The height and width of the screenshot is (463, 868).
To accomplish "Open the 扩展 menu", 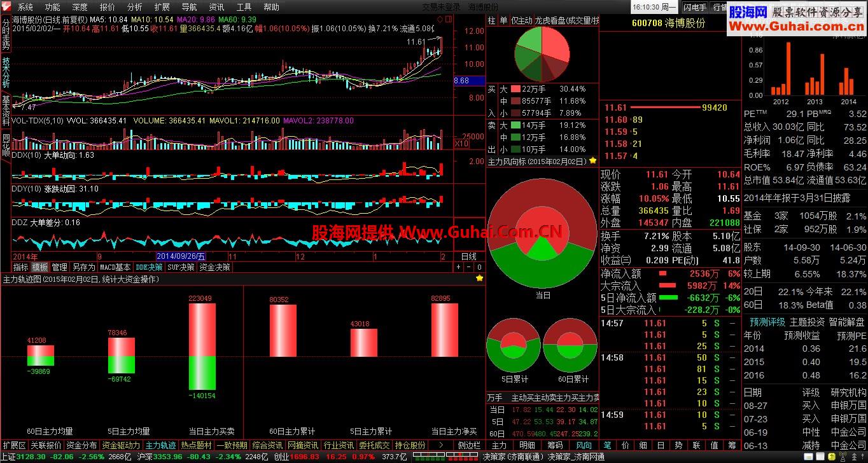I will pos(162,7).
